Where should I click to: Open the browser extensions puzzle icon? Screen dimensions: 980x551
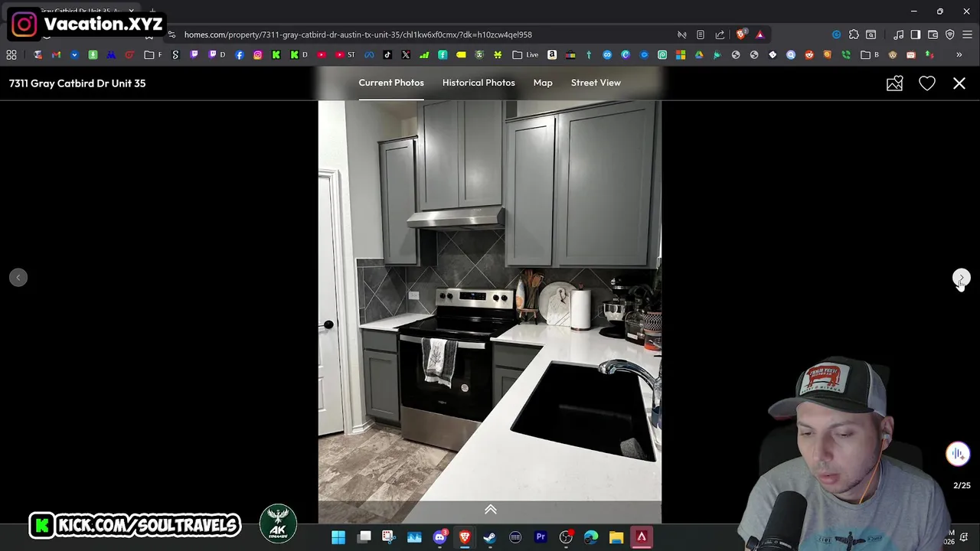pyautogui.click(x=854, y=34)
